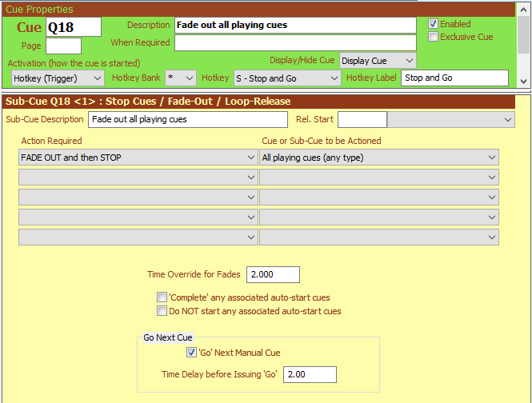Check 'Complete' any associated auto-start cues
The width and height of the screenshot is (532, 403).
[x=162, y=297]
